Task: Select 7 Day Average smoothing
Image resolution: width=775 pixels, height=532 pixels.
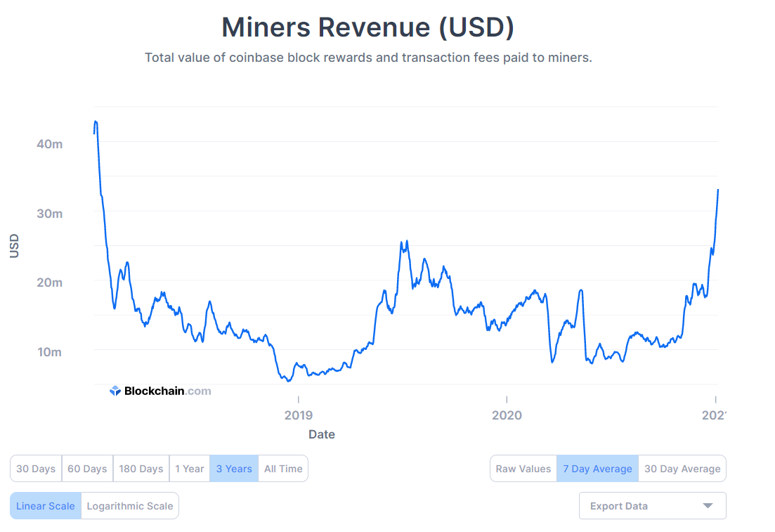Action: point(597,469)
